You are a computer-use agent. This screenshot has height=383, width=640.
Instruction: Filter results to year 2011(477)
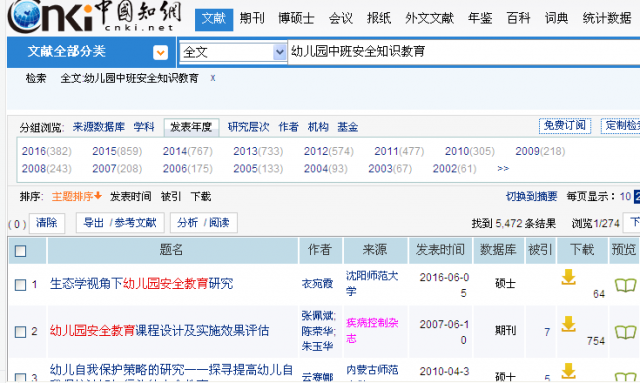click(399, 151)
